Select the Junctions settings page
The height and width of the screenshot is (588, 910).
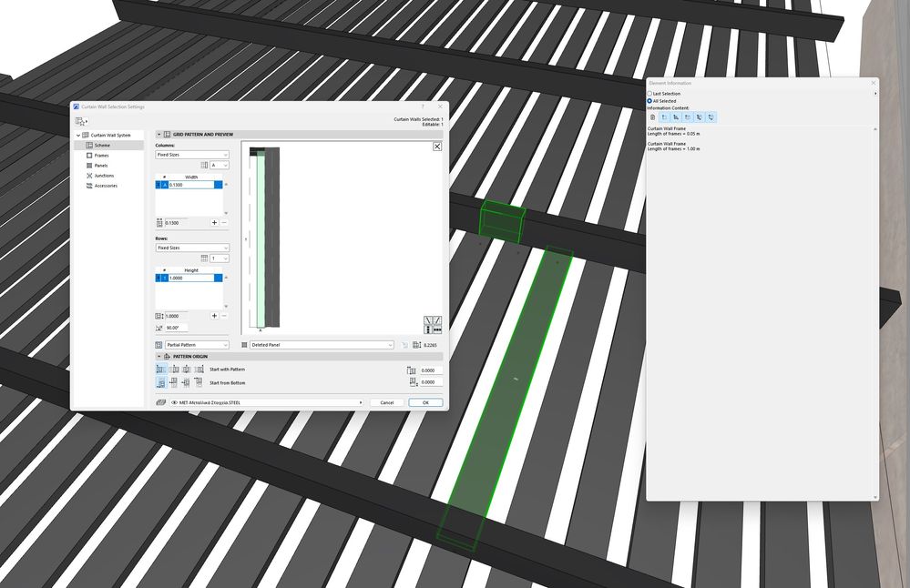click(90, 176)
